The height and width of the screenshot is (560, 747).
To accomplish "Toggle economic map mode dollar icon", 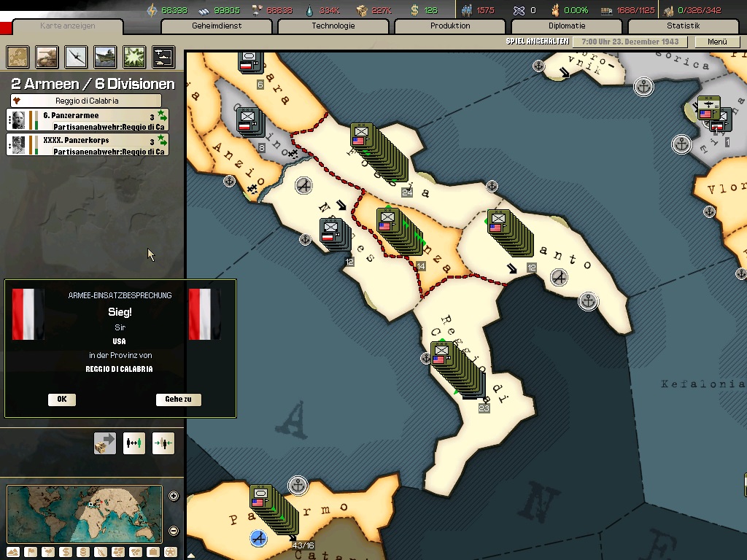I will coord(66,553).
